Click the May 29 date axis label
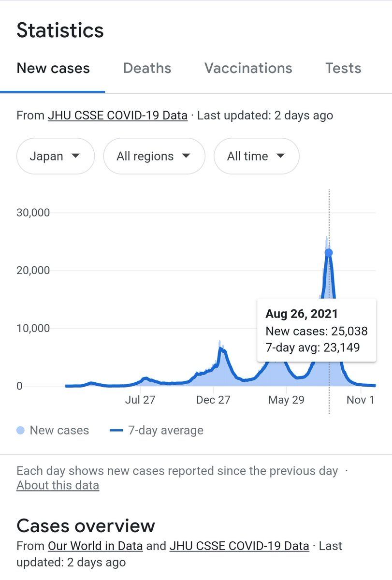392x580 pixels. (x=286, y=400)
